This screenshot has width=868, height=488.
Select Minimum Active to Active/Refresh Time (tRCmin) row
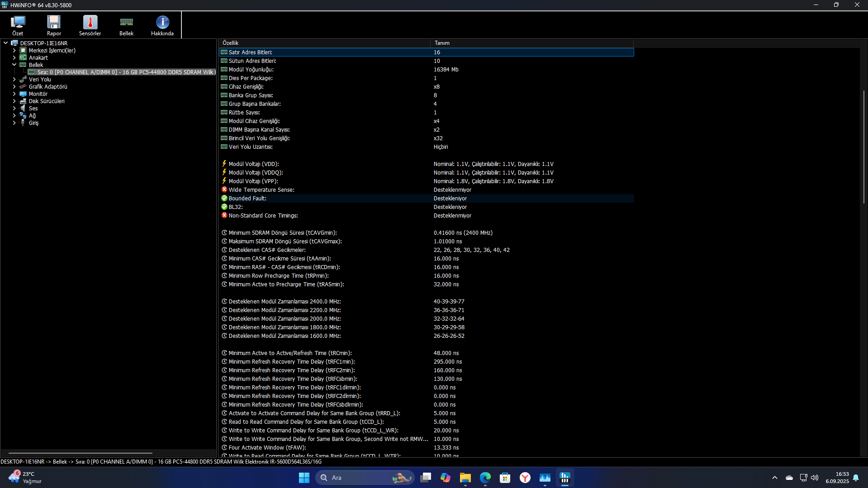click(427, 353)
